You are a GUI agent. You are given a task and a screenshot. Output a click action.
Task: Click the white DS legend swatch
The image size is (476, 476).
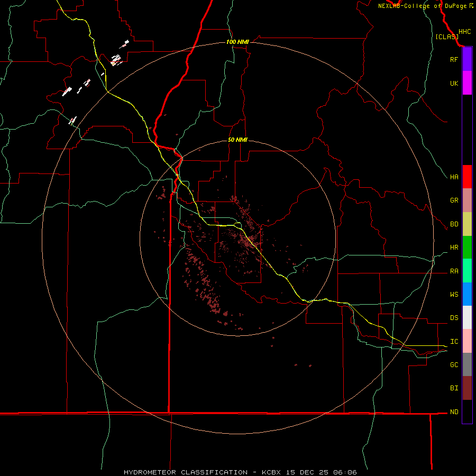pyautogui.click(x=467, y=317)
